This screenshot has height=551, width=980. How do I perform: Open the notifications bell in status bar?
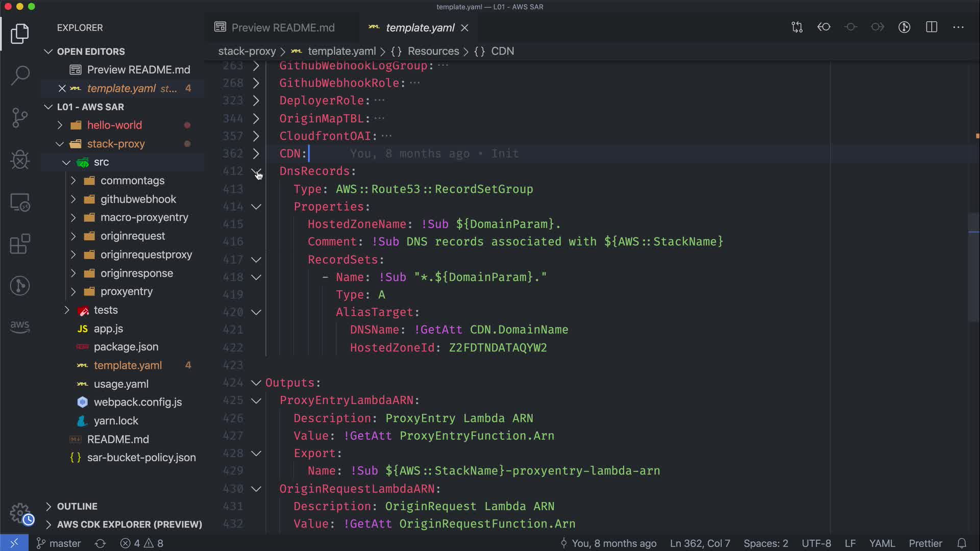[x=962, y=543]
